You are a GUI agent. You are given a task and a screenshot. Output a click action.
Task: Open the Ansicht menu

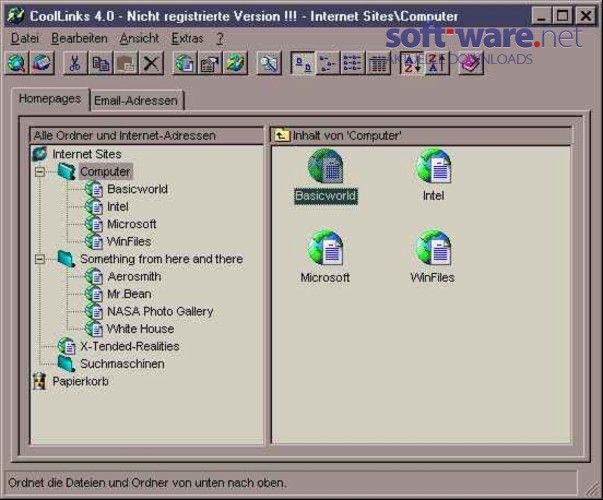pyautogui.click(x=139, y=38)
